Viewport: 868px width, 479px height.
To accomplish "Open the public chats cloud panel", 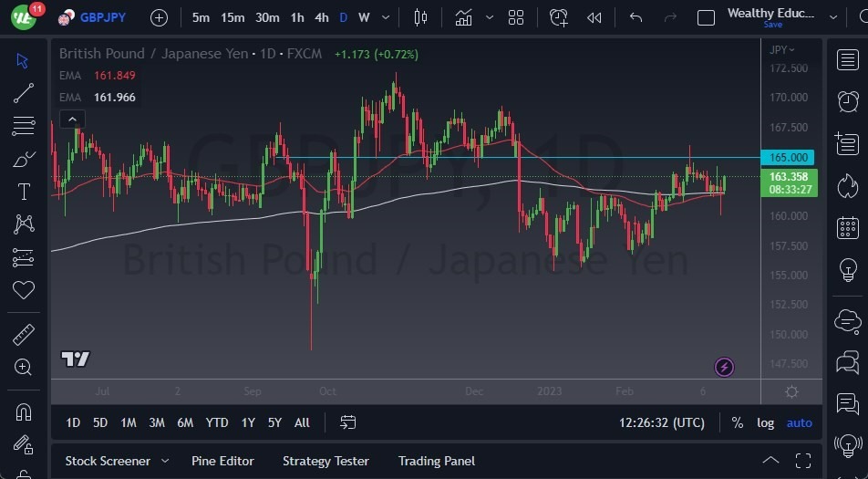I will pos(848,321).
